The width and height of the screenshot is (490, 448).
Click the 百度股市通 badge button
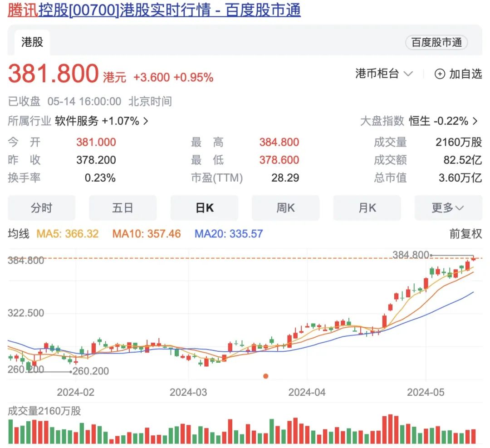tap(436, 43)
